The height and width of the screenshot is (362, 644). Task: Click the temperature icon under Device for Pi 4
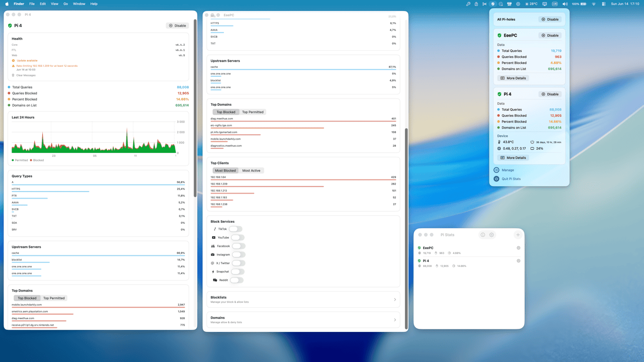(x=500, y=142)
